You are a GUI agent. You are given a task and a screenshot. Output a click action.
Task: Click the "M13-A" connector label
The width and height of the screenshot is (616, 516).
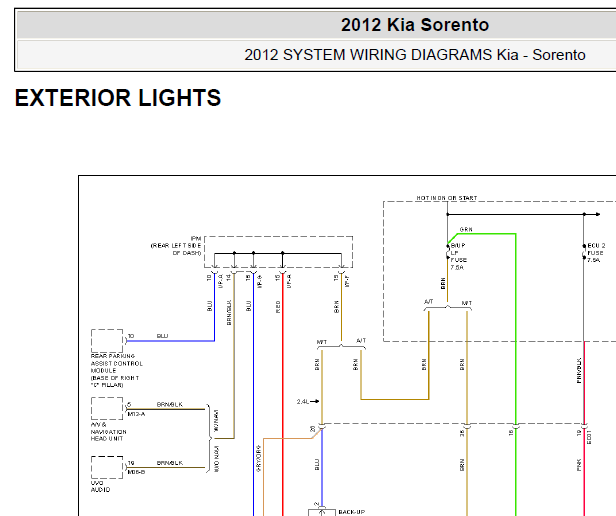pyautogui.click(x=136, y=414)
